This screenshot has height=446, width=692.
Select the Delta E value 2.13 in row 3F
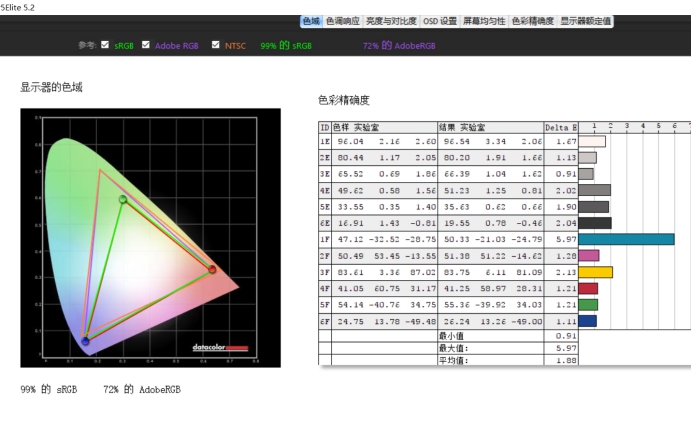566,273
